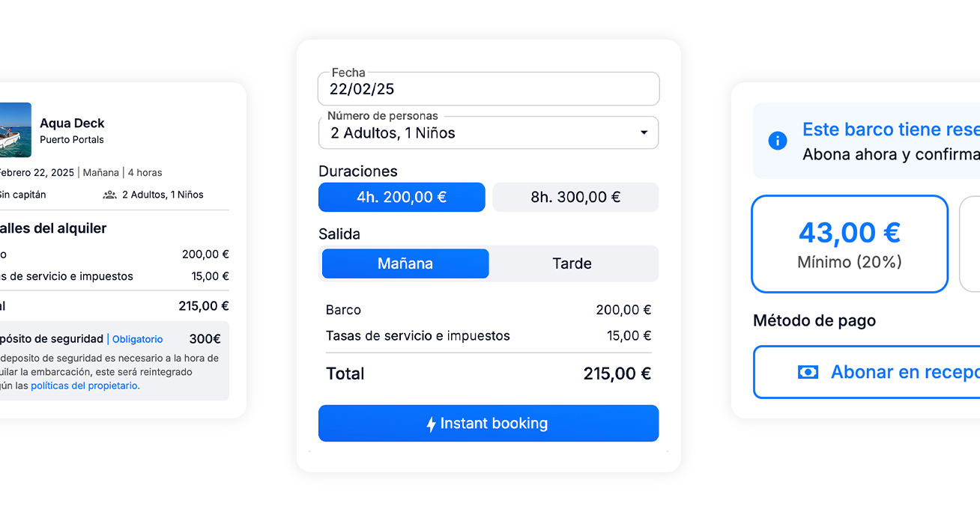
Task: Choose the Tarde departure option
Action: [x=572, y=263]
